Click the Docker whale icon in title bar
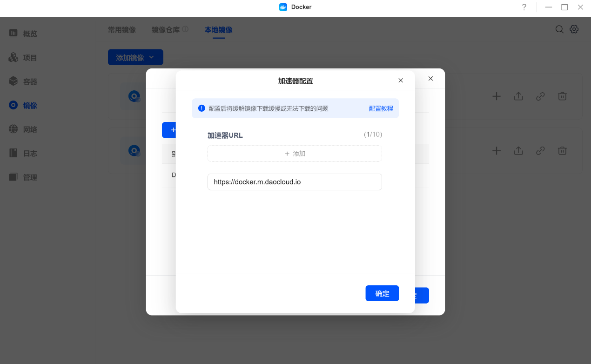591x364 pixels. click(x=283, y=7)
